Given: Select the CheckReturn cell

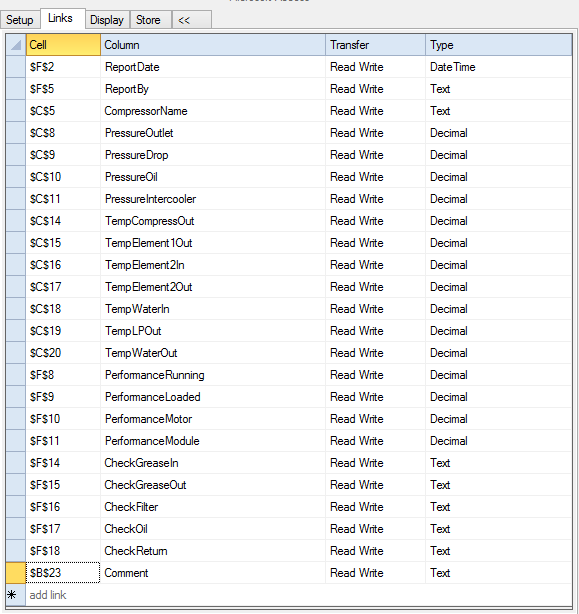Looking at the screenshot, I should click(213, 551).
